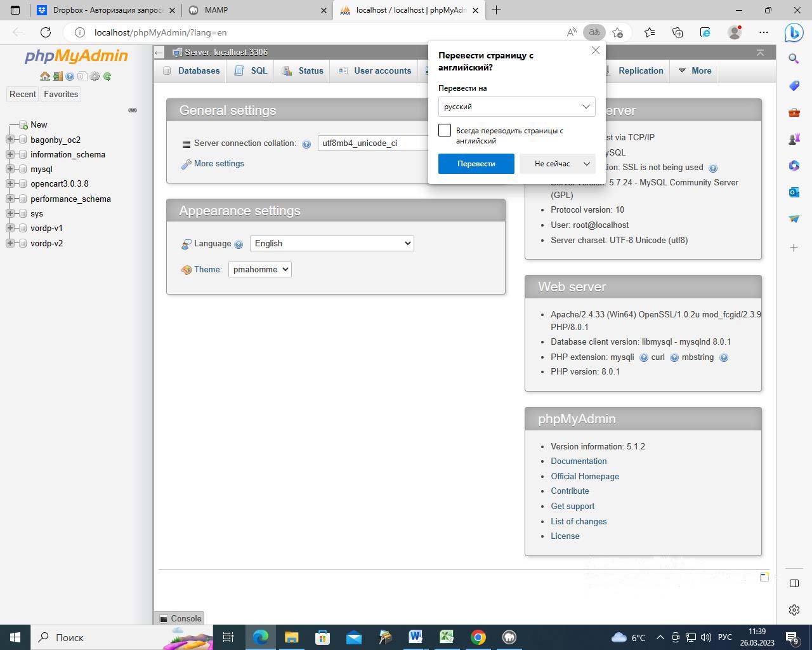Click the Console bar at bottom
The image size is (812, 650).
180,618
